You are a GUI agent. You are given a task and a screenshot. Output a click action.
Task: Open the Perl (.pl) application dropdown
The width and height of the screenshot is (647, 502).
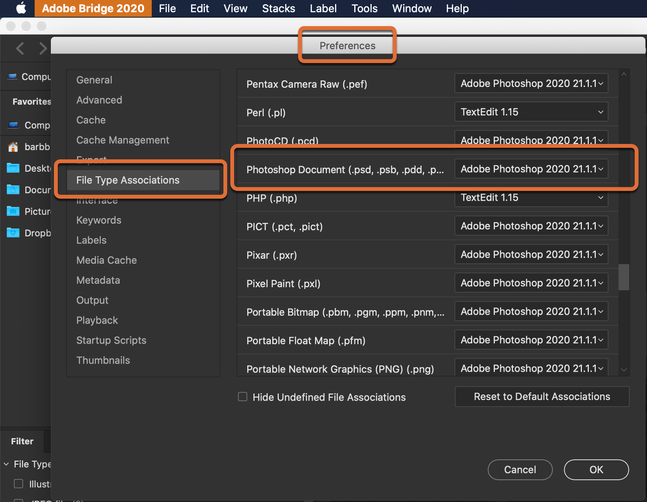point(532,113)
